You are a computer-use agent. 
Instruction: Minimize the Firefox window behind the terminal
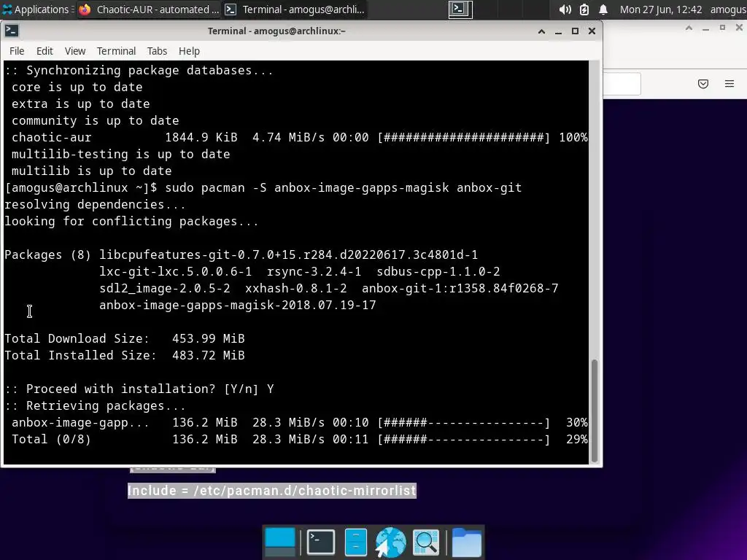705,28
